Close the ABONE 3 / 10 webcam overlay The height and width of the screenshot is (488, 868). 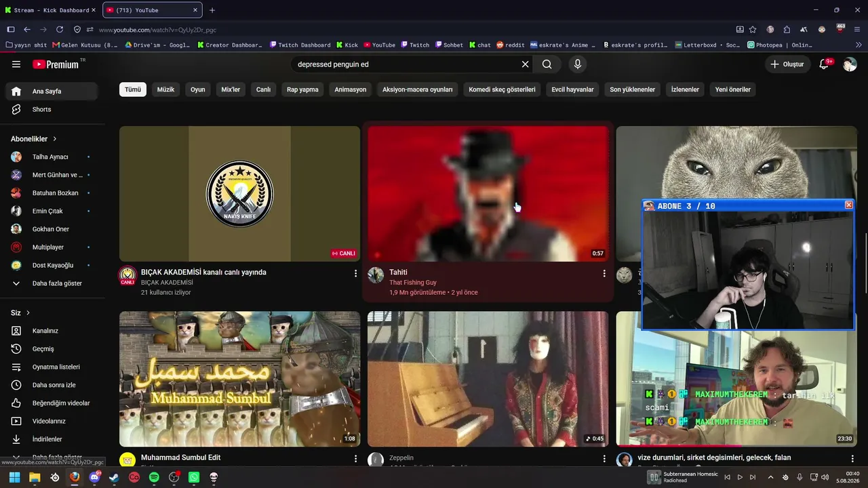pyautogui.click(x=848, y=205)
